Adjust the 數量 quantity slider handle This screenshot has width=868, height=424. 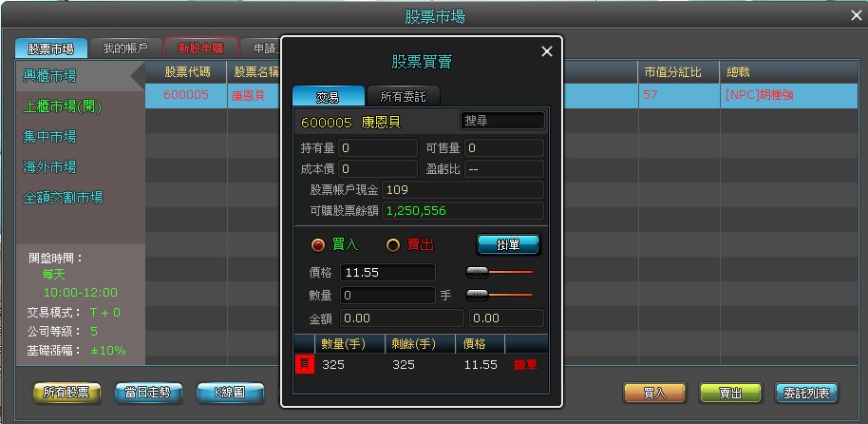[477, 295]
